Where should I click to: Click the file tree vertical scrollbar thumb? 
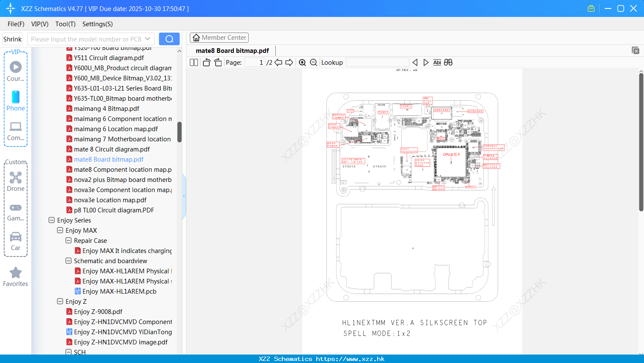(x=179, y=132)
